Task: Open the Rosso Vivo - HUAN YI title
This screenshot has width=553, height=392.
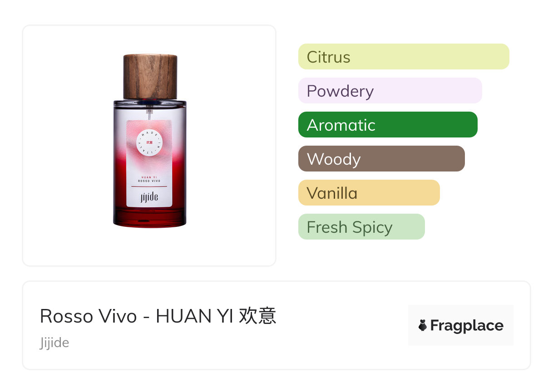Action: point(158,316)
